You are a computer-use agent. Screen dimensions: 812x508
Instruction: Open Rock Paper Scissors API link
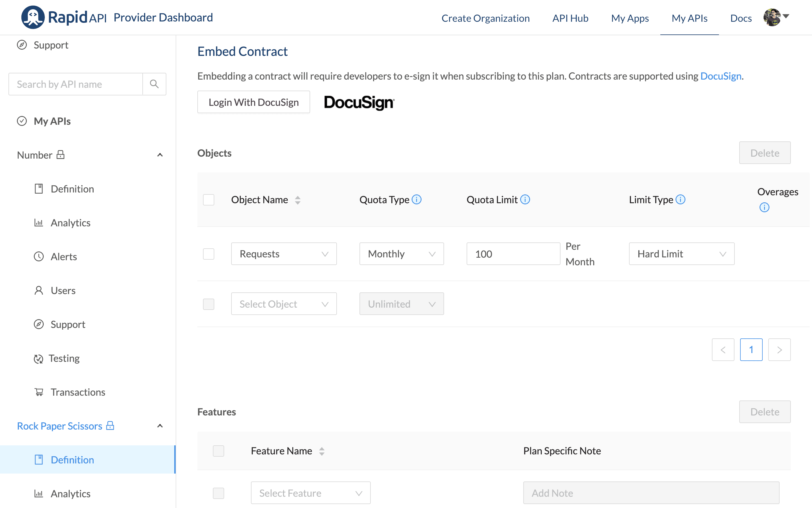(60, 426)
